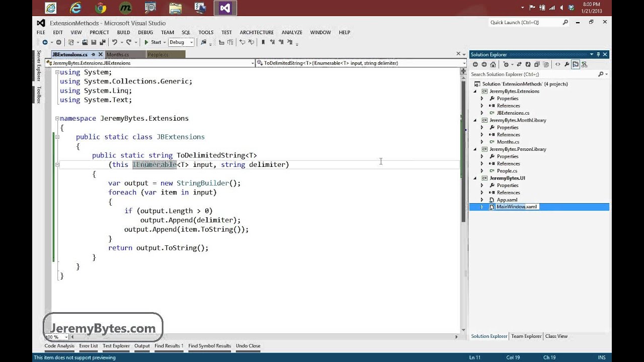Open the Output bottom tab

[x=142, y=346]
